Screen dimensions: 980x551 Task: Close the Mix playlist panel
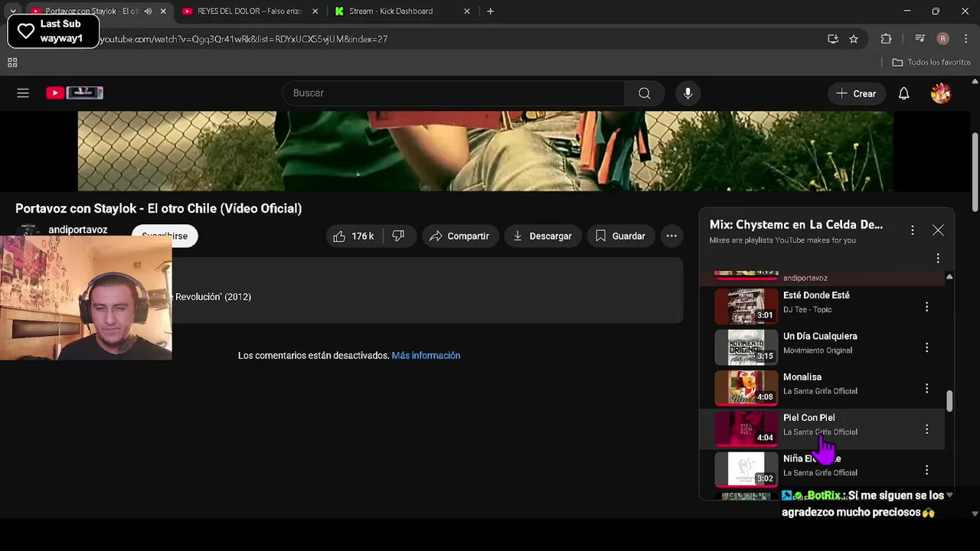[x=938, y=230]
